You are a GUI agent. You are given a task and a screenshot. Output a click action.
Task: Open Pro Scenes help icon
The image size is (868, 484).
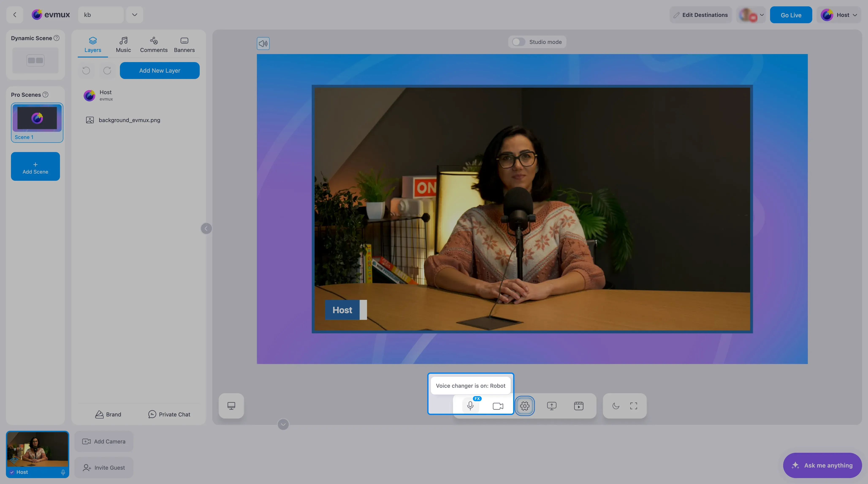coord(45,95)
